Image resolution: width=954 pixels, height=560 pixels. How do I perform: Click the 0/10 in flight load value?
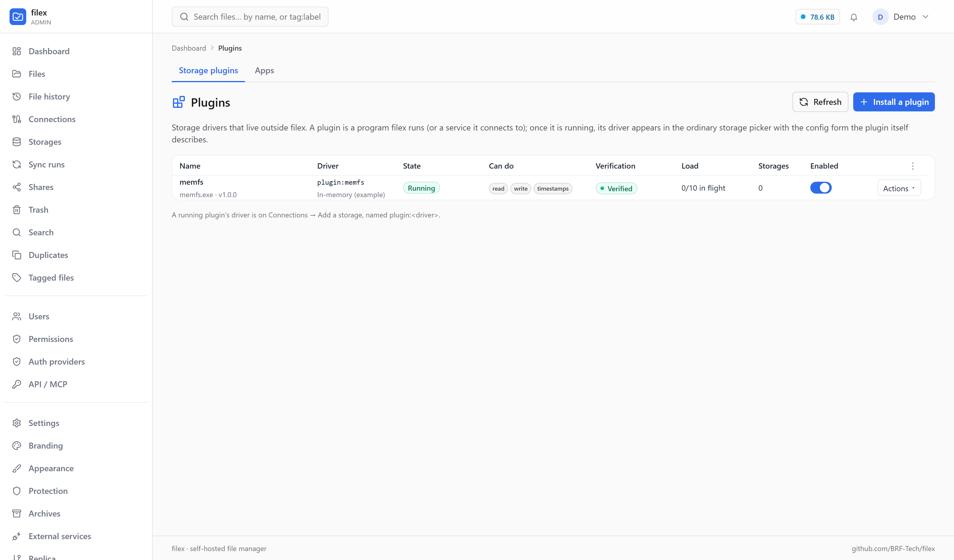click(x=703, y=188)
